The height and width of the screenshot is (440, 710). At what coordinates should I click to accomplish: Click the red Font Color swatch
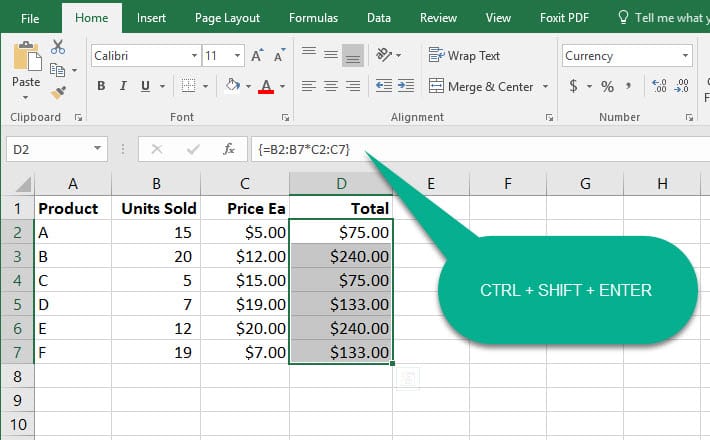266,87
